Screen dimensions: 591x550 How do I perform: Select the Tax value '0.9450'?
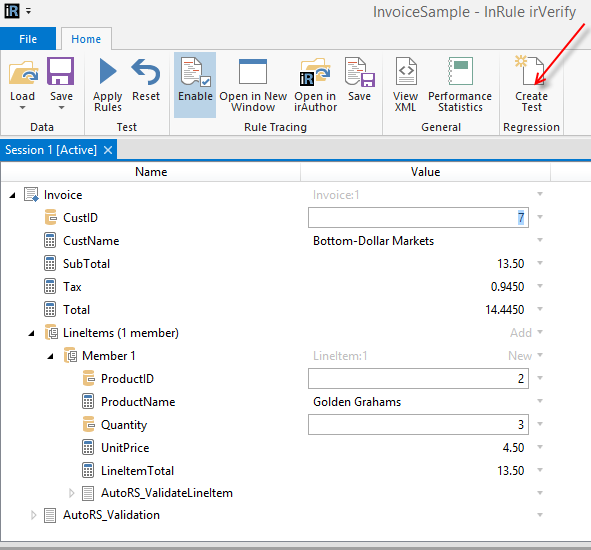(507, 287)
